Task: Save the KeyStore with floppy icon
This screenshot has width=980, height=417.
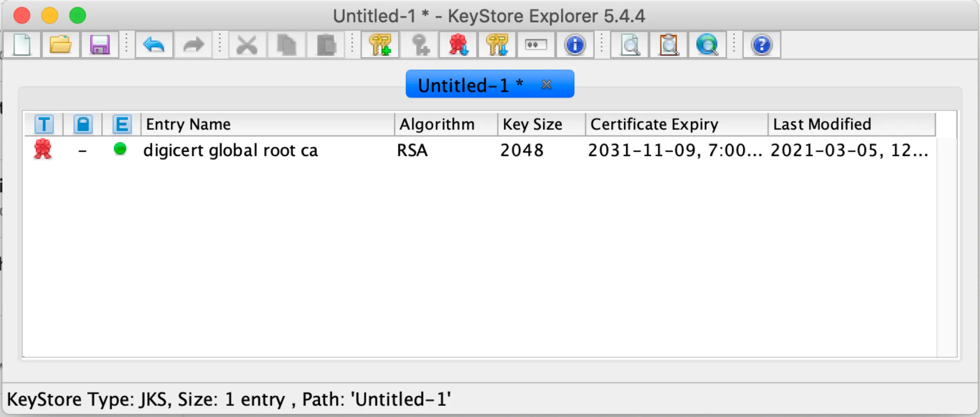Action: coord(100,44)
